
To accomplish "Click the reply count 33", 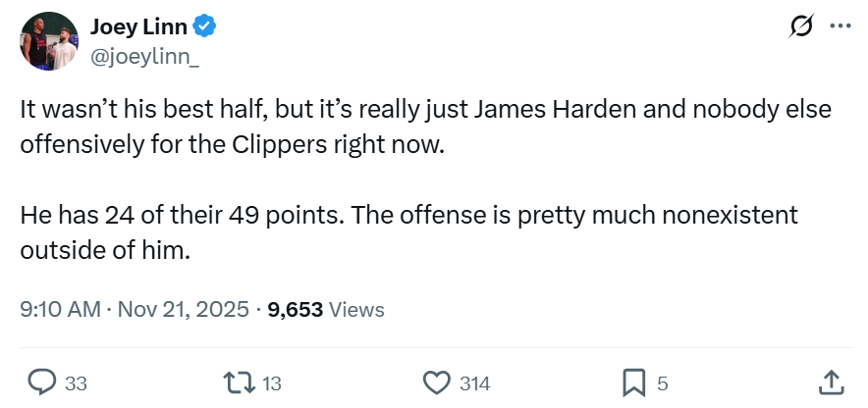I will point(76,383).
